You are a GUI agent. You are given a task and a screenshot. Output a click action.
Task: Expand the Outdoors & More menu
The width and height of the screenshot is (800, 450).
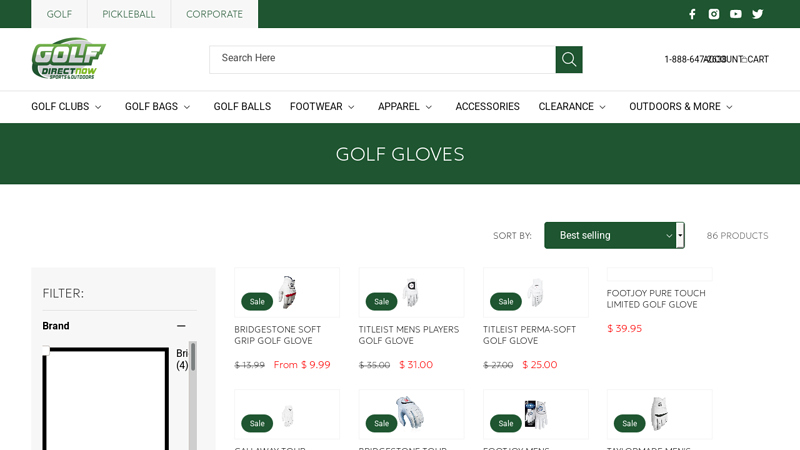point(681,107)
